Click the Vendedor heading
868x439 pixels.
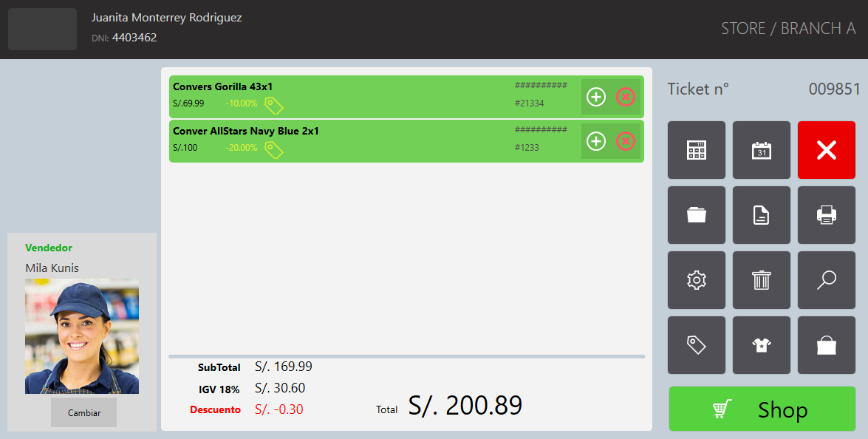49,248
